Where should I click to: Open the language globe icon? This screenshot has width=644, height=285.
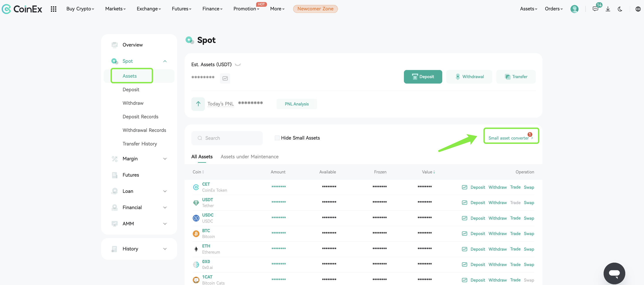click(x=638, y=9)
